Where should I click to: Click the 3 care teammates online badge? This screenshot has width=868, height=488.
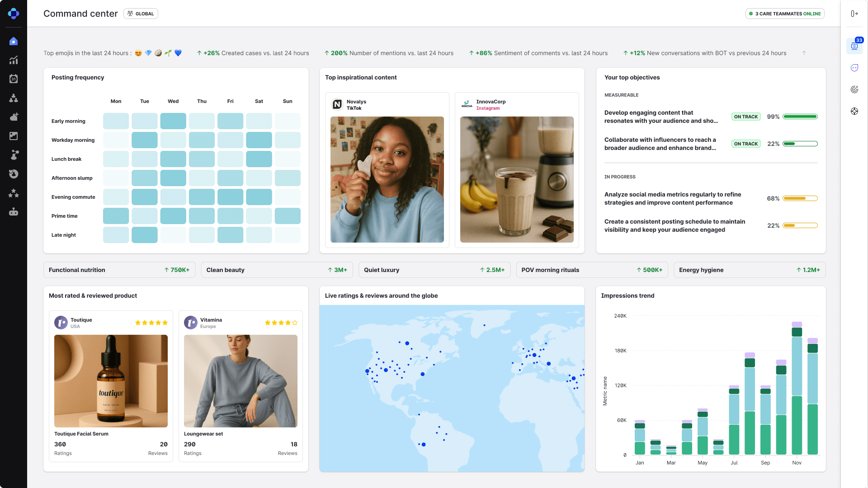[x=785, y=14]
